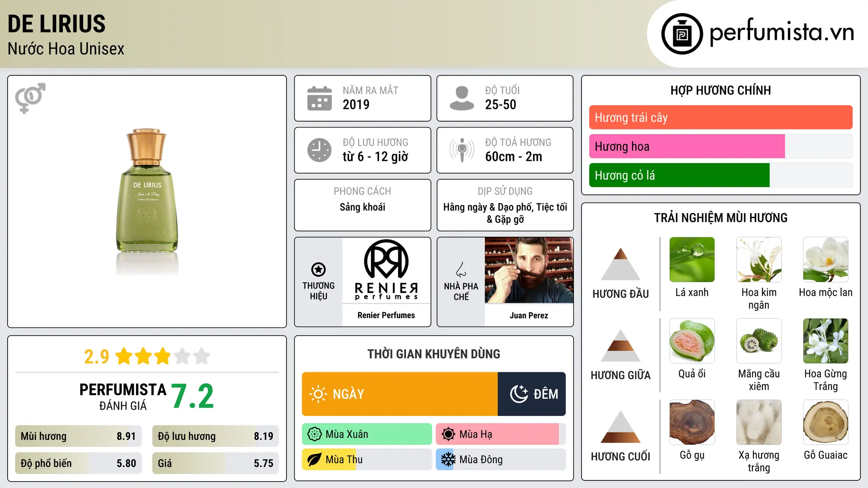Click the unisex gender symbol icon
868x488 pixels.
(x=30, y=98)
